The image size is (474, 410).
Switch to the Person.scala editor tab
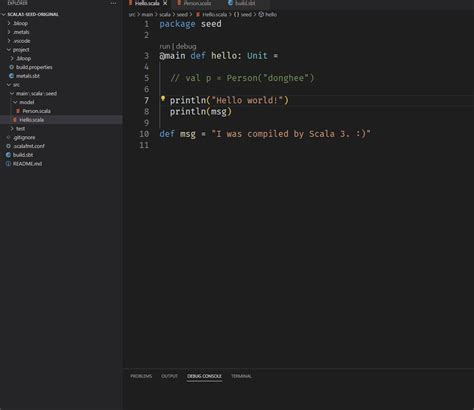(197, 3)
